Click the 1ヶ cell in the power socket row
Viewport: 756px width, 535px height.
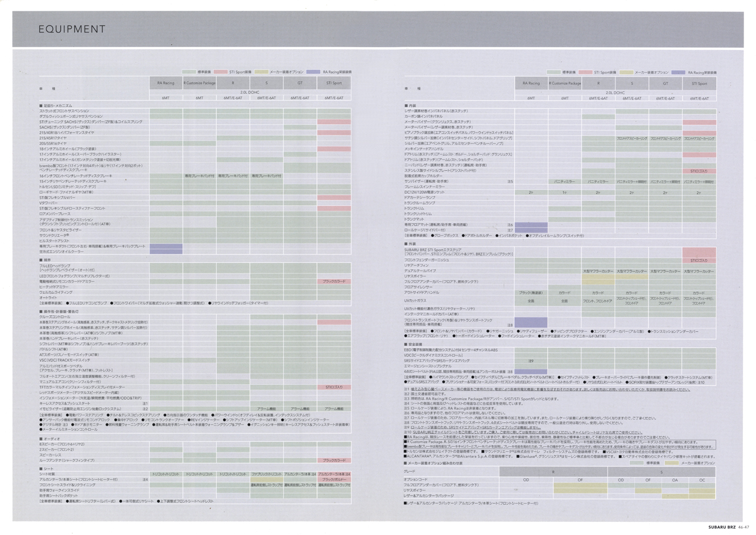coord(564,192)
